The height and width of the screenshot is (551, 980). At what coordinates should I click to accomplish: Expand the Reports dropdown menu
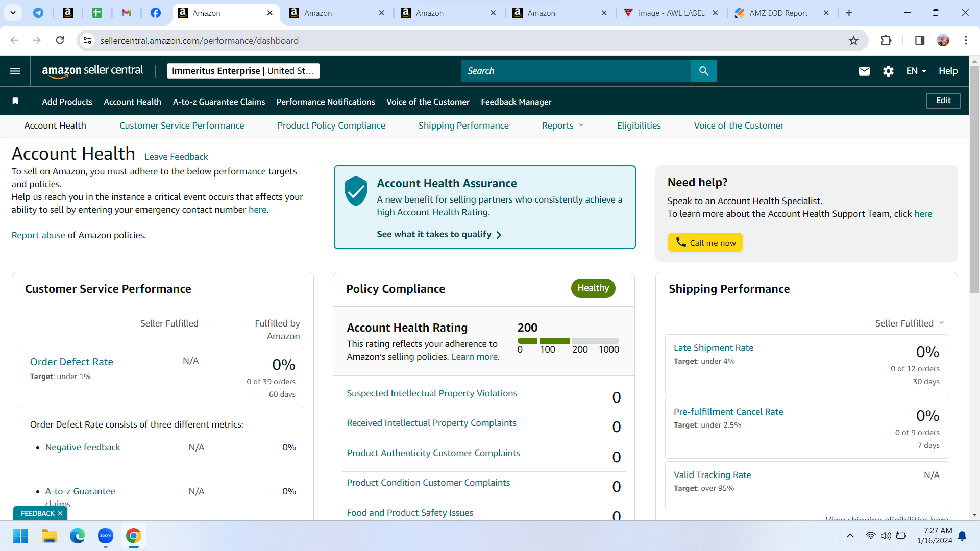coord(562,126)
